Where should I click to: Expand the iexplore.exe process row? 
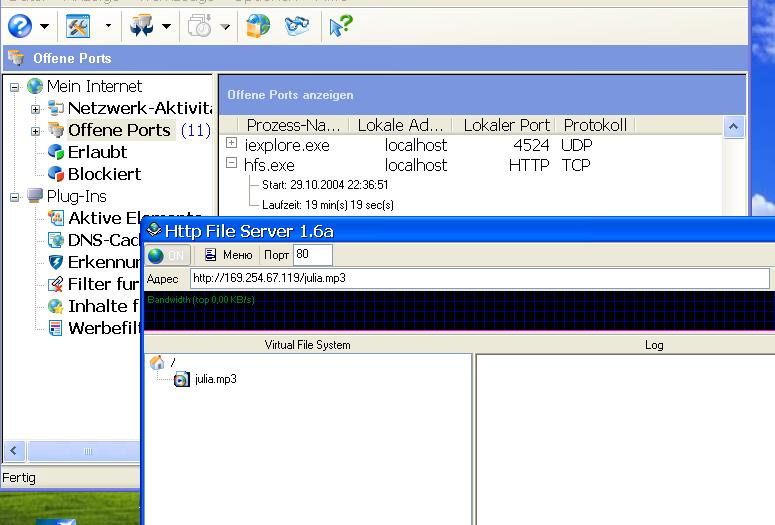[x=231, y=143]
